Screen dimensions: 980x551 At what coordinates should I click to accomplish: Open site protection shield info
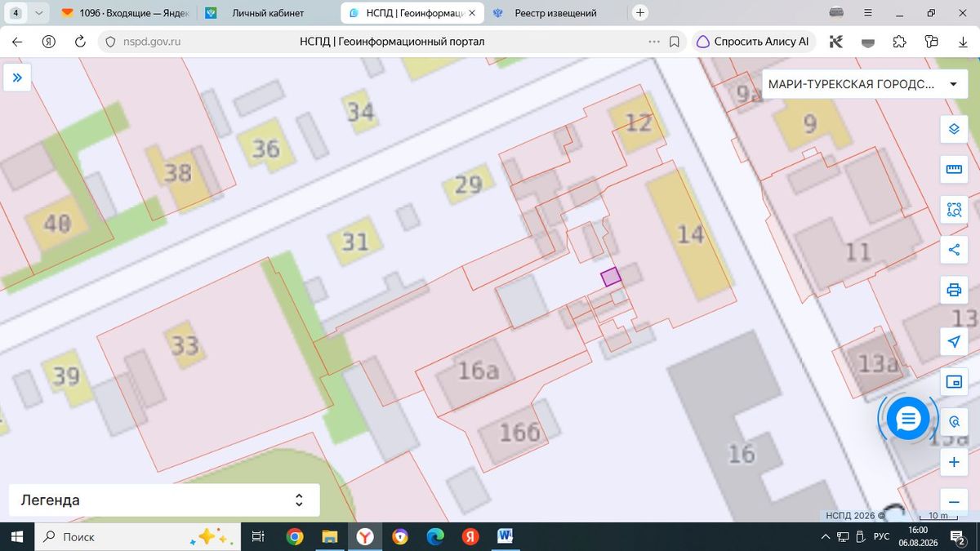click(111, 42)
